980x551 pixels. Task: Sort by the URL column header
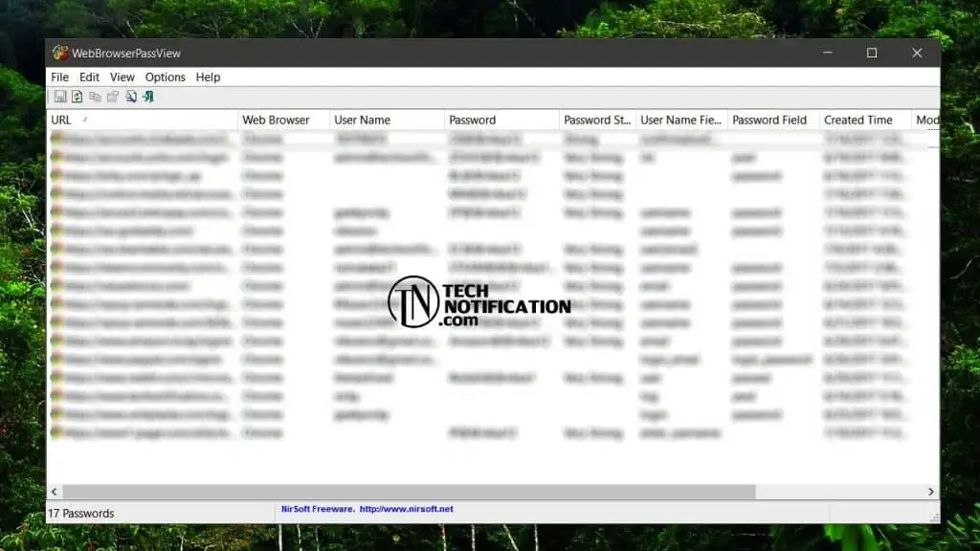(143, 120)
